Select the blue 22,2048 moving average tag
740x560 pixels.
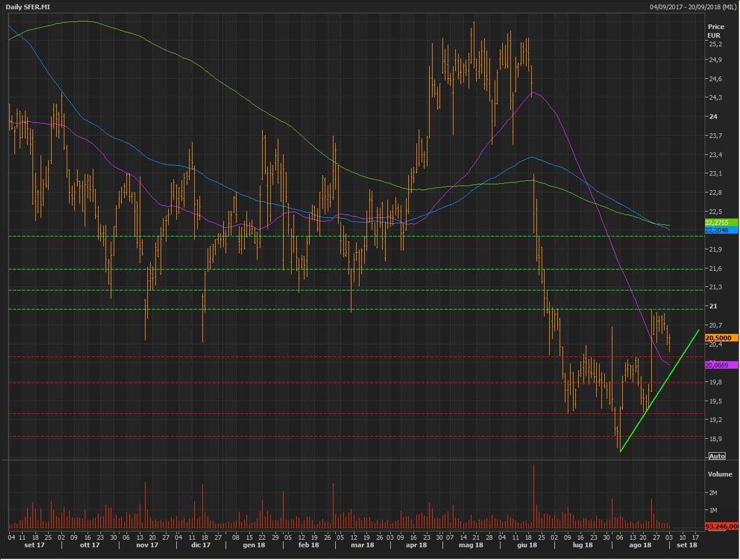[721, 230]
